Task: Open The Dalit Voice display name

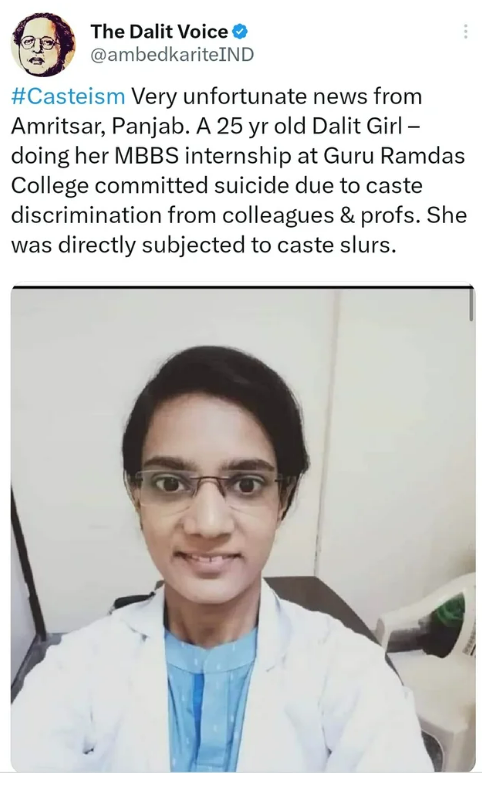Action: tap(159, 32)
